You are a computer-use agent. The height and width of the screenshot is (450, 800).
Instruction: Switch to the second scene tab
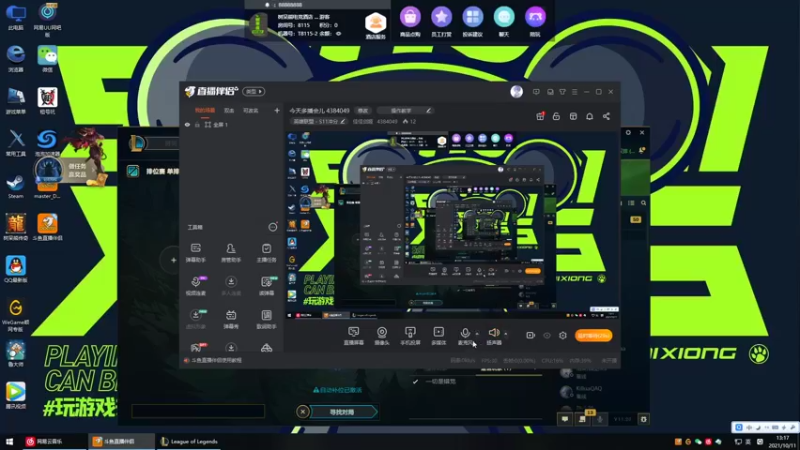coord(229,110)
